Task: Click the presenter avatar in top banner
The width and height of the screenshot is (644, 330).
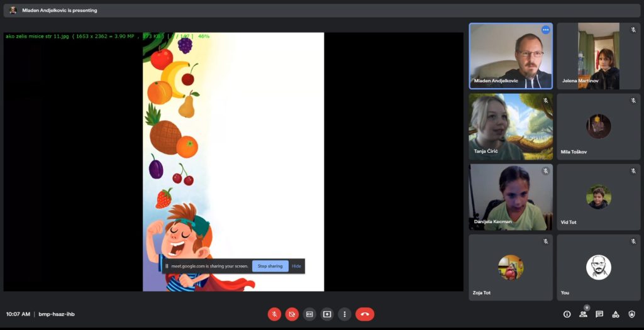Action: pos(13,10)
